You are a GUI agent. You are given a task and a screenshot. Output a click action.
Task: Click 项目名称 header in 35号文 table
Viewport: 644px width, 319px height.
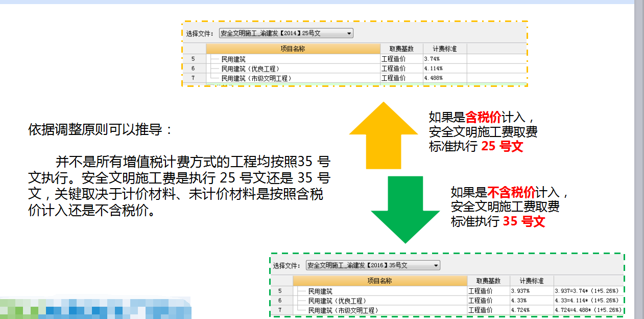point(380,281)
